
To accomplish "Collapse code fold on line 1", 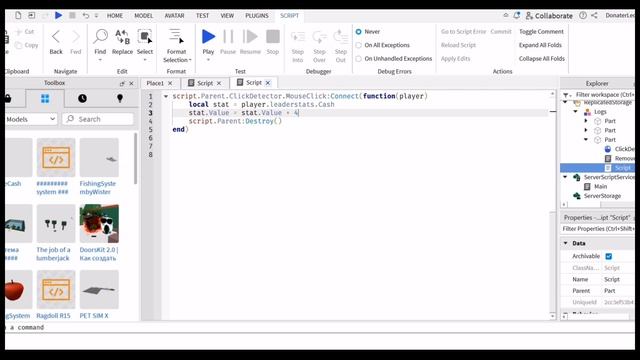I will point(166,96).
